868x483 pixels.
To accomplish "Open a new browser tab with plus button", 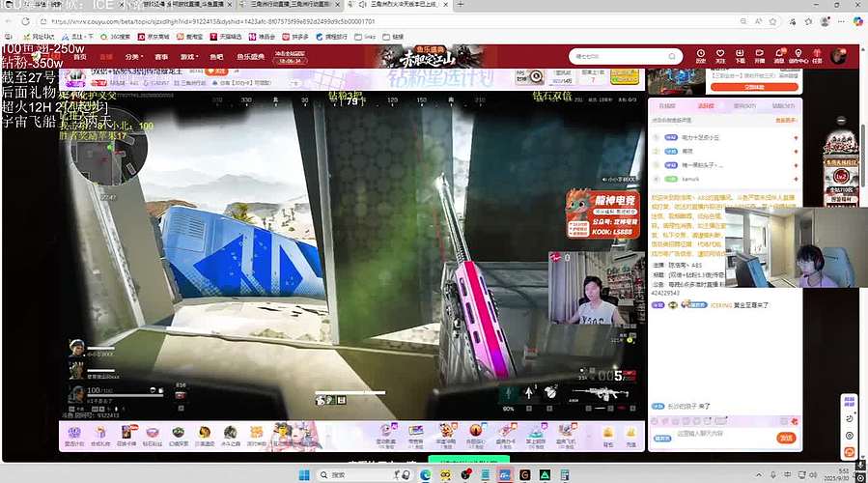I will [x=460, y=5].
